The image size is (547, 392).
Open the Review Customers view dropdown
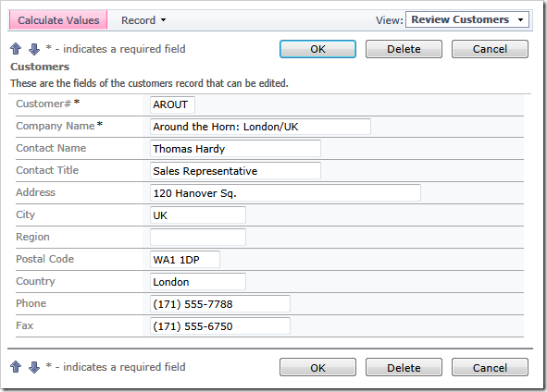[x=467, y=19]
